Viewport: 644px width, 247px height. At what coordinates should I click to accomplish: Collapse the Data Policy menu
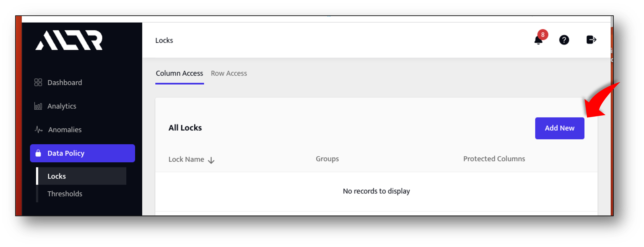click(x=82, y=153)
